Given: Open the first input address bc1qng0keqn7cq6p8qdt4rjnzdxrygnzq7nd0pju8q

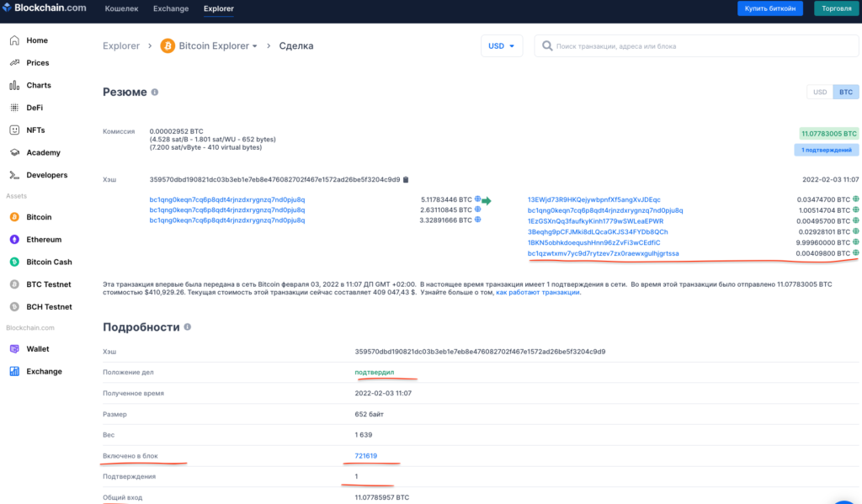Looking at the screenshot, I should 227,199.
